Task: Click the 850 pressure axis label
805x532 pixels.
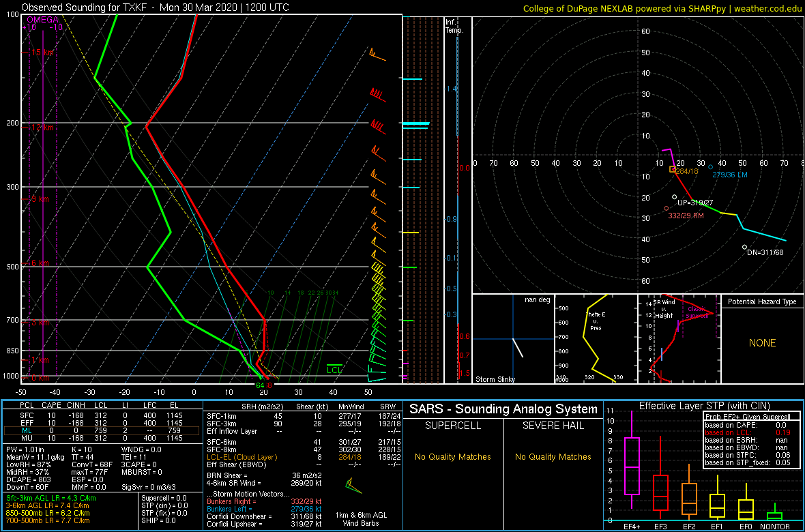Action: coord(11,350)
